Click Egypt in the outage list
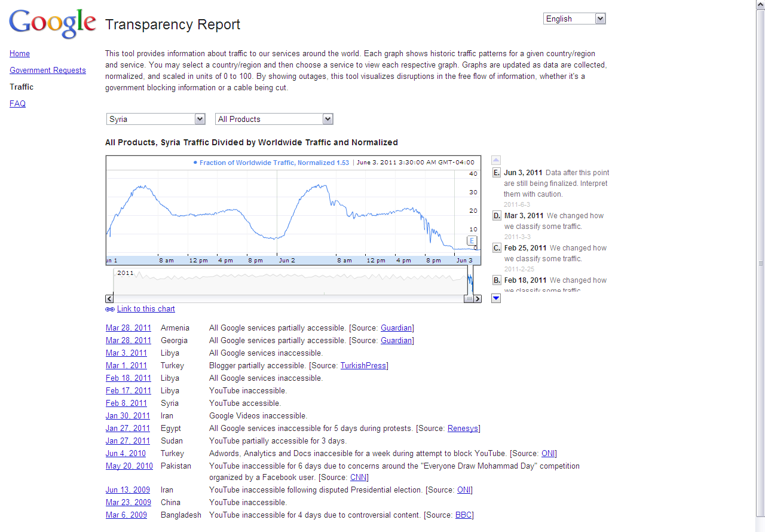The width and height of the screenshot is (765, 532). click(x=171, y=428)
